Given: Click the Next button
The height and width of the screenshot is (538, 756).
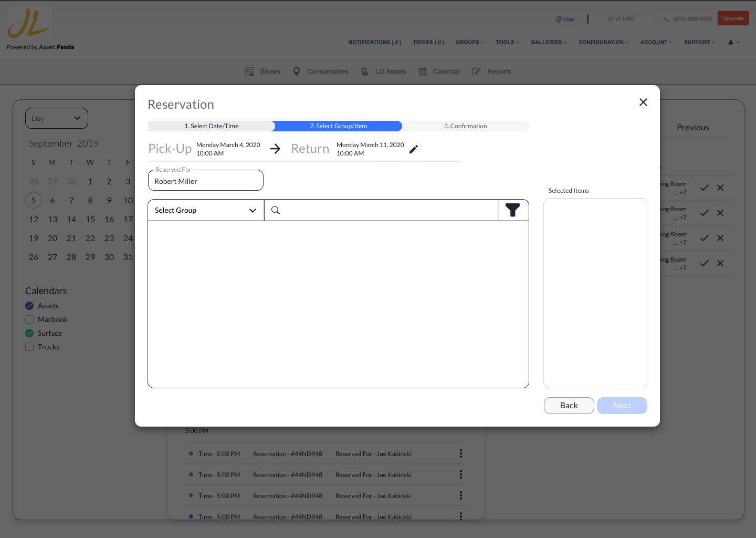Looking at the screenshot, I should point(622,406).
